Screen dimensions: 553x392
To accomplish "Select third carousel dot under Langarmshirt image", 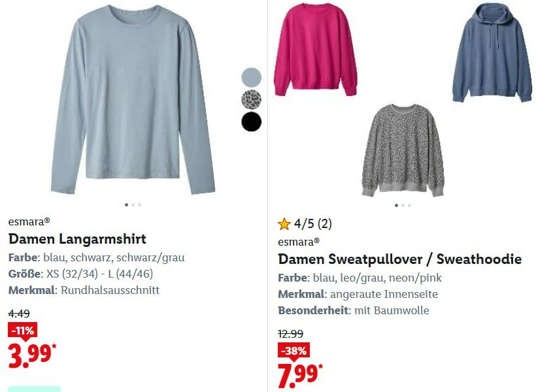I will (x=140, y=204).
